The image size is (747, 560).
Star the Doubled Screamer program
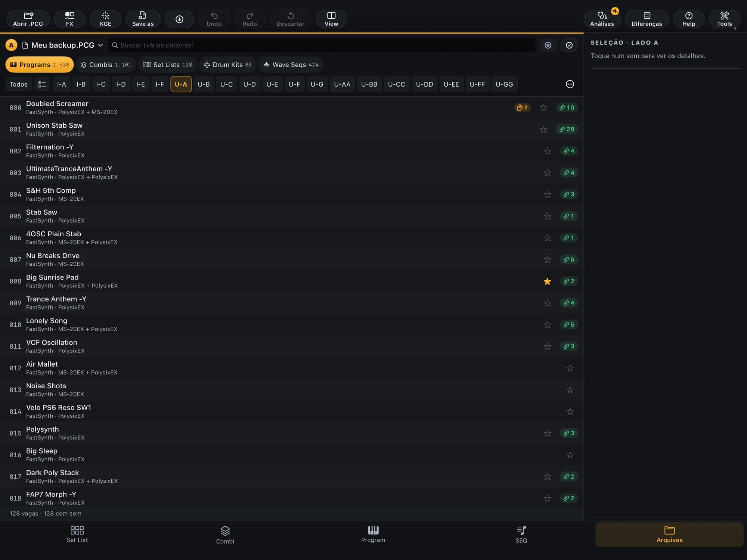[x=543, y=108]
